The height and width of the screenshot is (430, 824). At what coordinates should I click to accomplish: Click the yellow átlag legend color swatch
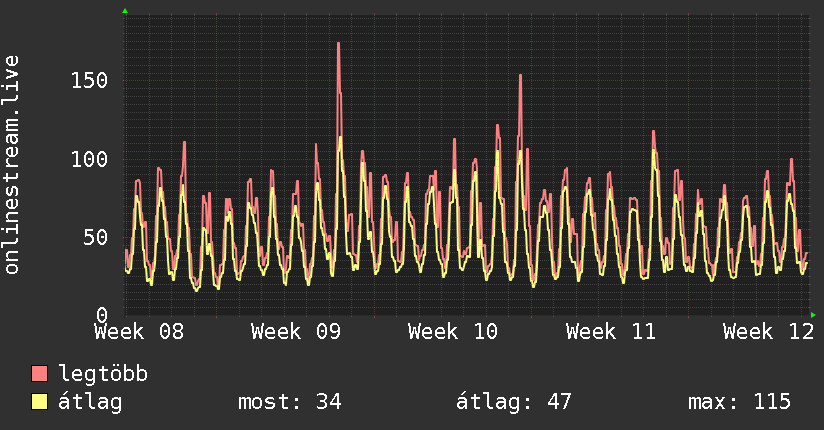tap(39, 402)
